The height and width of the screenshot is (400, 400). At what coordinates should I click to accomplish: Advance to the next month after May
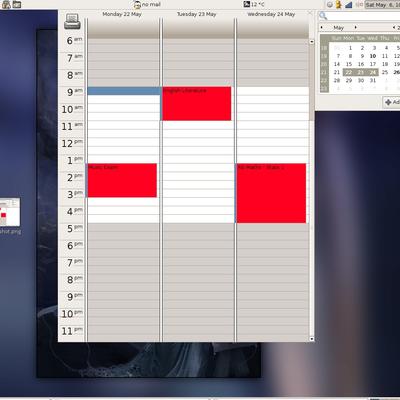[356, 27]
